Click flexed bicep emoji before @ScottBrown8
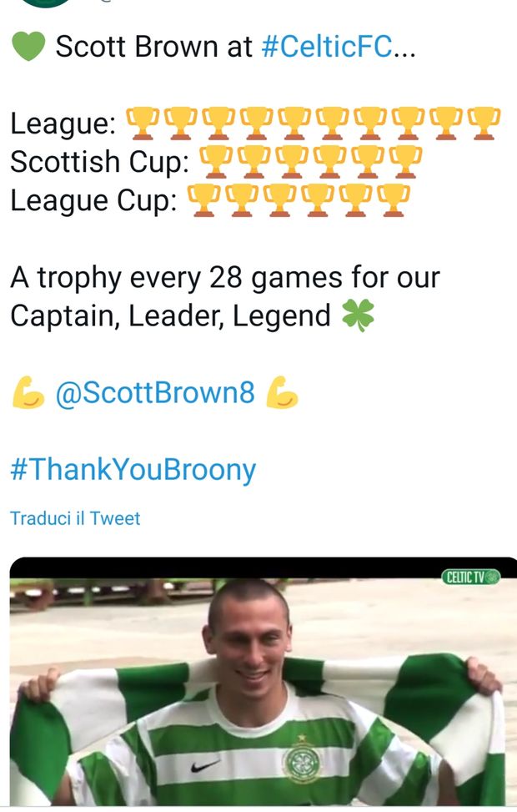 pos(28,392)
